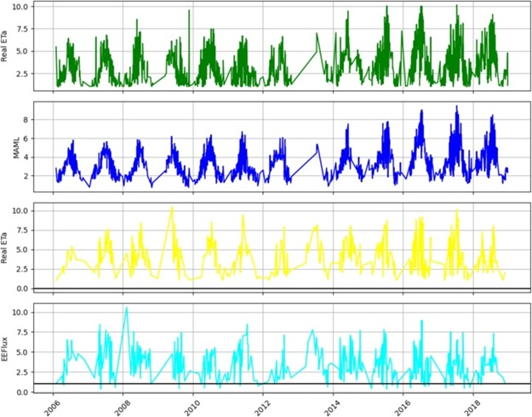The height and width of the screenshot is (417, 532).
Task: Select the green chart's Real ETa axis title
Action: [x=4, y=47]
